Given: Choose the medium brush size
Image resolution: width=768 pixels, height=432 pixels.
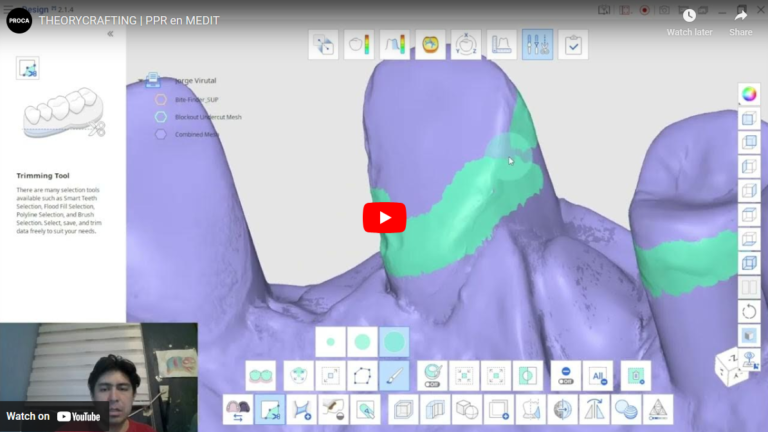Looking at the screenshot, I should pyautogui.click(x=362, y=342).
